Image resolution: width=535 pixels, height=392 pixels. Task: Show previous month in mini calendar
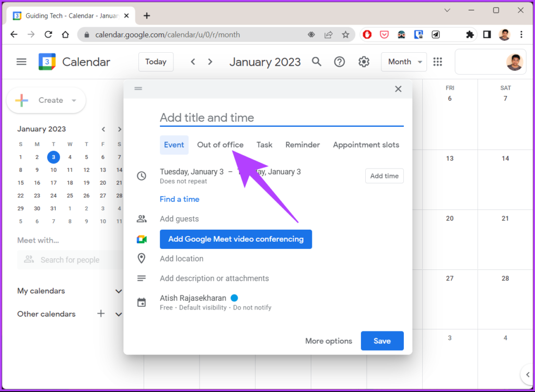coord(103,129)
